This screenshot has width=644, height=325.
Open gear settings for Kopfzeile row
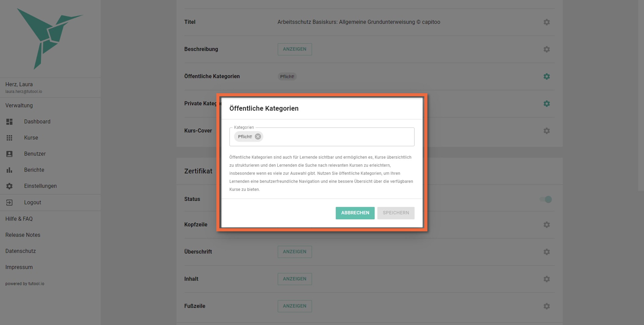547,224
